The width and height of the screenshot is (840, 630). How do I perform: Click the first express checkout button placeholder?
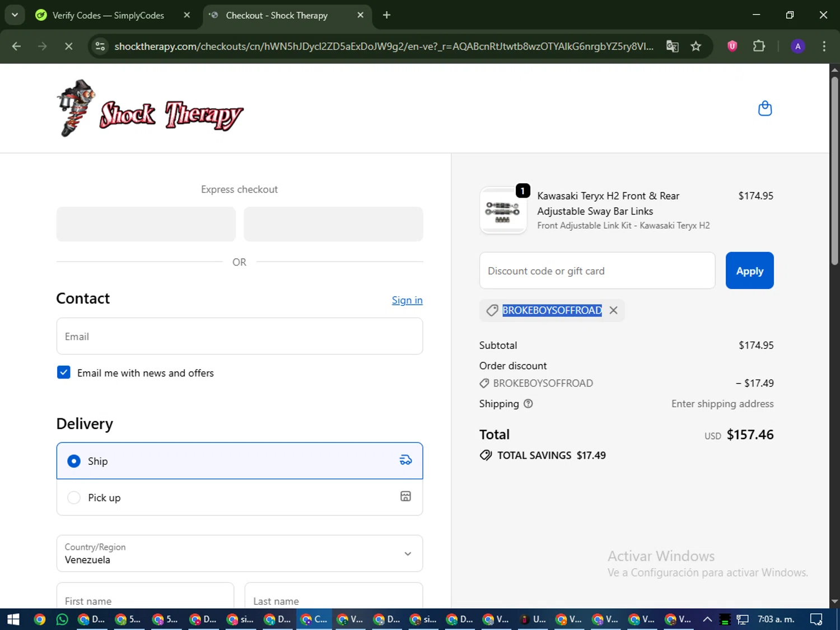click(146, 224)
